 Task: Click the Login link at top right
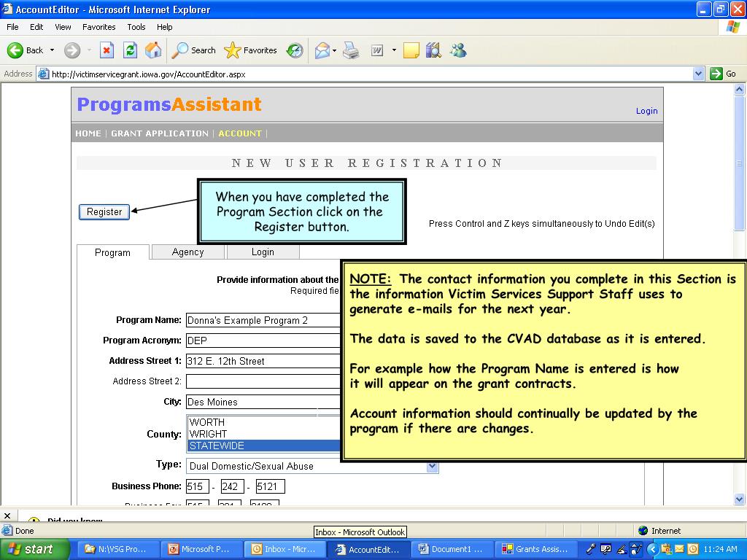(646, 111)
